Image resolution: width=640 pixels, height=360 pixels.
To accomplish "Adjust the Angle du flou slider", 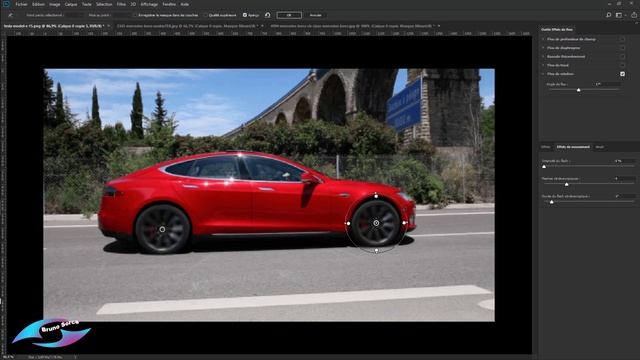I will [578, 90].
